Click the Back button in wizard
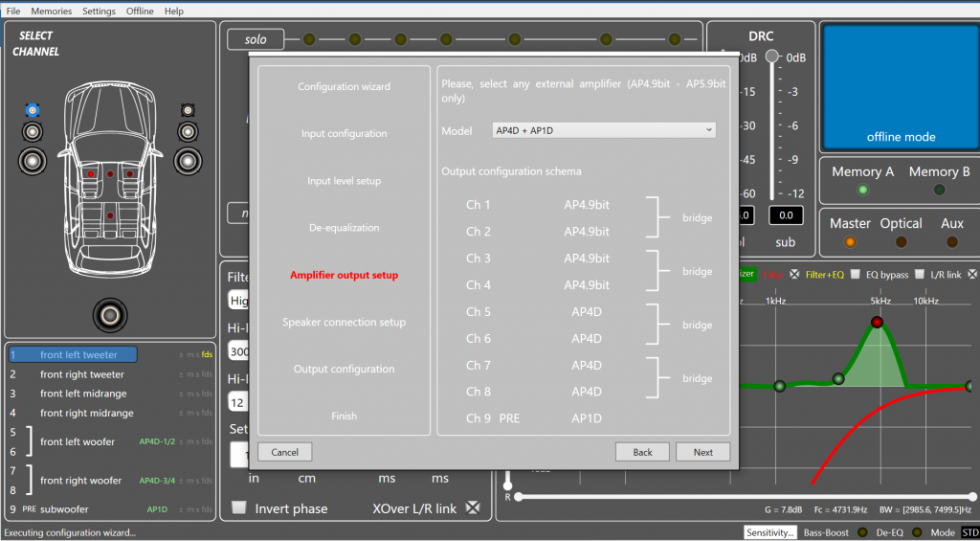 [x=642, y=452]
